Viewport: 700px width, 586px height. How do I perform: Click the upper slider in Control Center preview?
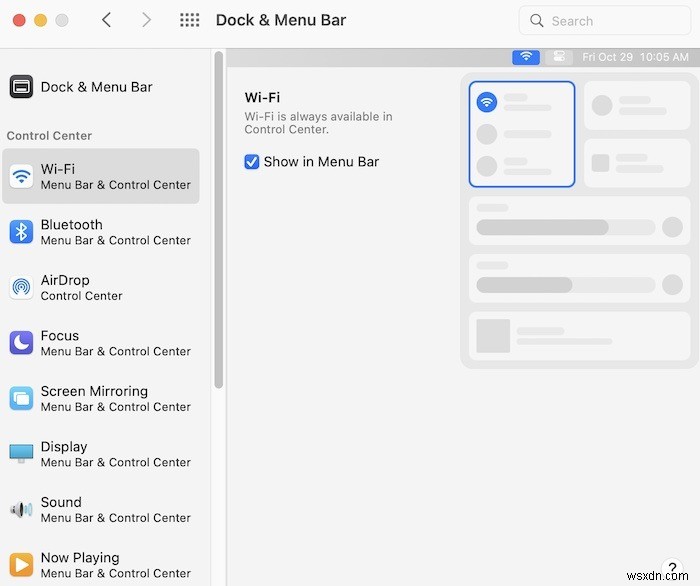tap(566, 227)
